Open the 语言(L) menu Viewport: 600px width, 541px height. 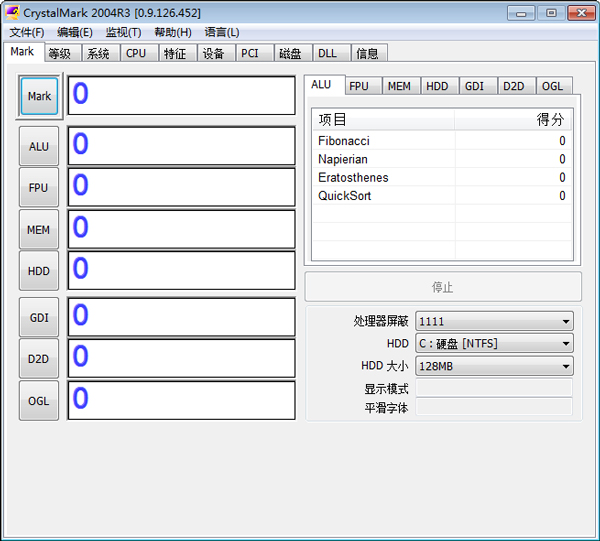tap(222, 33)
